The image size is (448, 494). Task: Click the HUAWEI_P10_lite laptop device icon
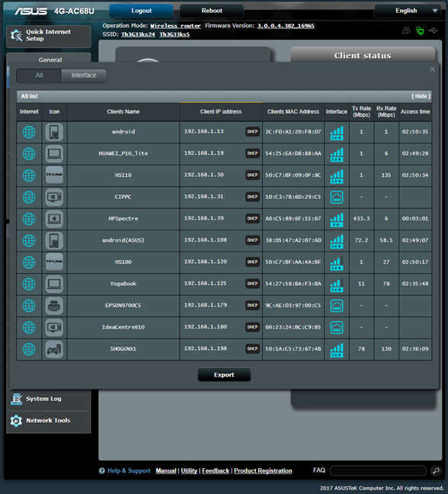(54, 154)
